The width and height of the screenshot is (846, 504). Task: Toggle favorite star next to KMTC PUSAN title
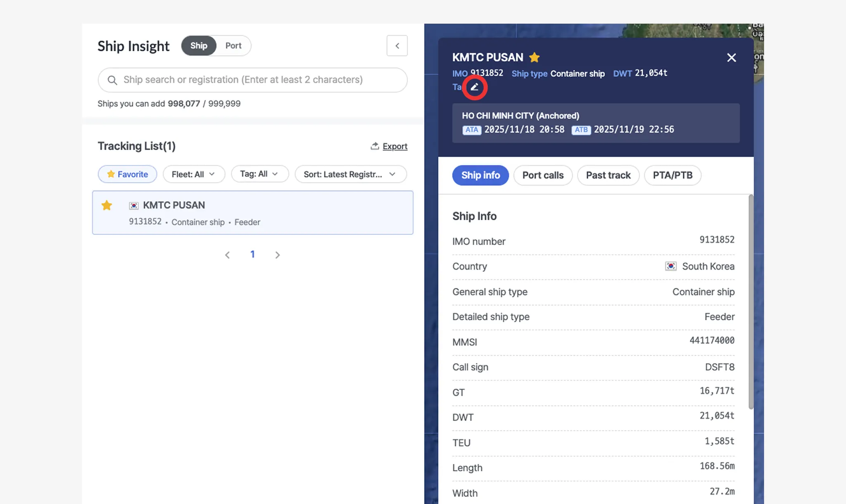(534, 57)
